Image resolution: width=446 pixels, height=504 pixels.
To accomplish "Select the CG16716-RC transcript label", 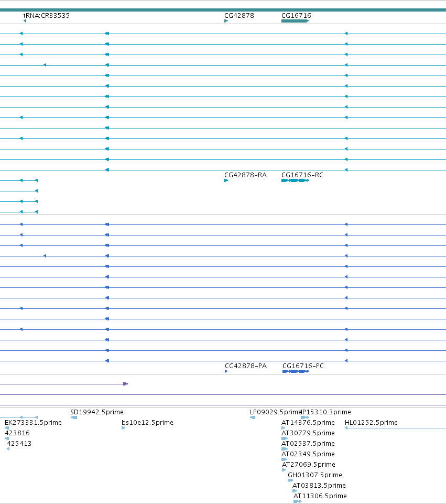I will point(302,175).
